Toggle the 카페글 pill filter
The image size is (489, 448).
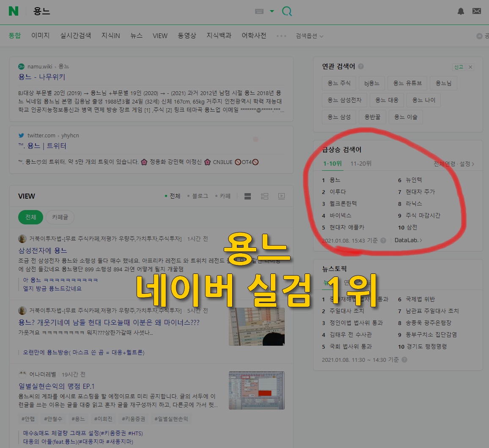[x=60, y=217]
